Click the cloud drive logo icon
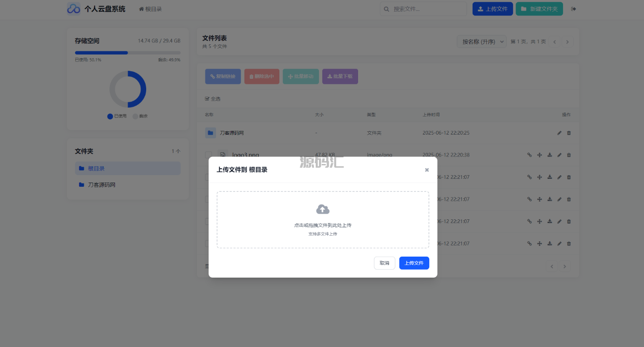This screenshot has width=644, height=347. (74, 8)
